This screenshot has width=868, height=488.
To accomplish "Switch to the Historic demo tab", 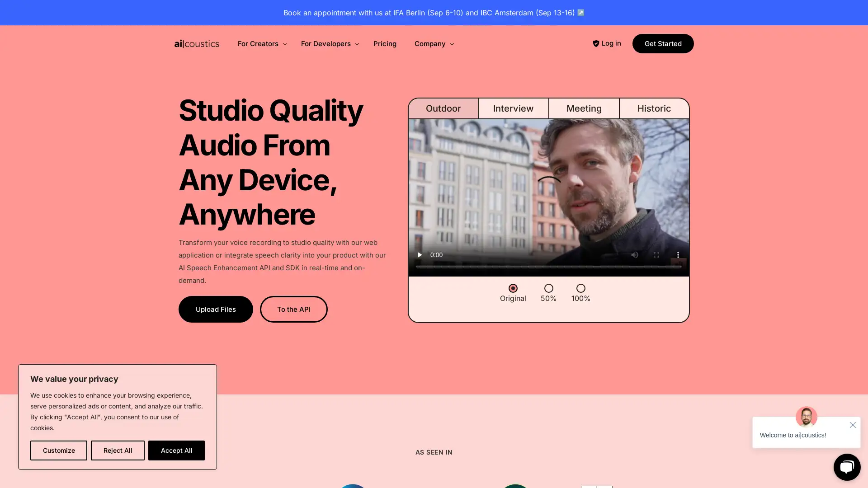I will (x=654, y=108).
